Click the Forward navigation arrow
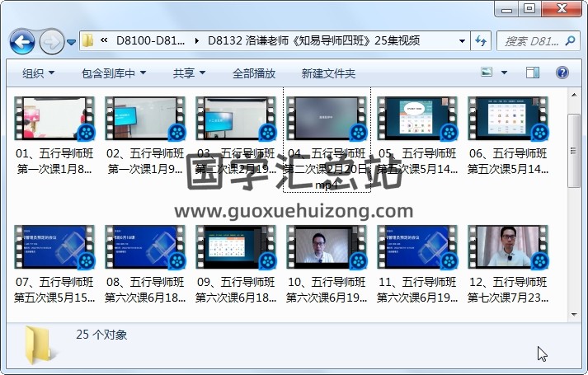 tap(51, 40)
